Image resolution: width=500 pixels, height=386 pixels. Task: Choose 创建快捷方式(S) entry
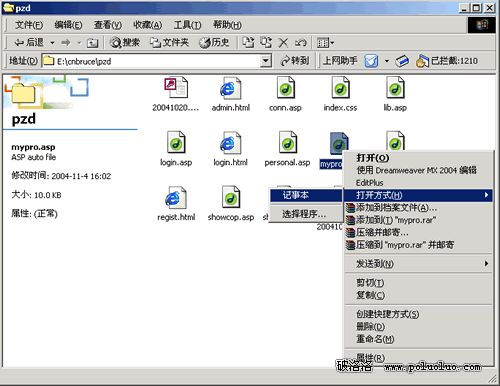418,314
